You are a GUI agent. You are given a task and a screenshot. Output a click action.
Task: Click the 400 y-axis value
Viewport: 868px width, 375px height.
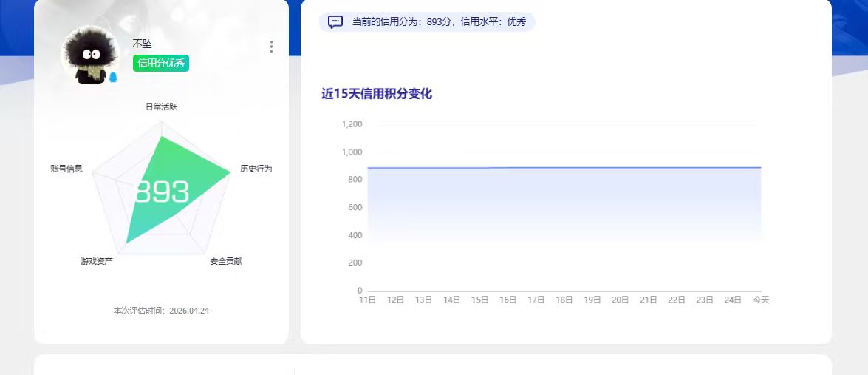pos(355,235)
